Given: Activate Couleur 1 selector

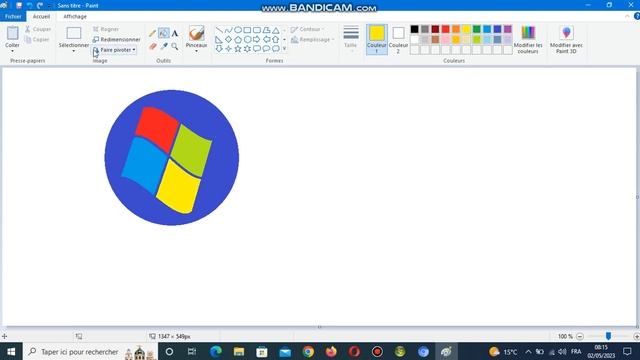Looking at the screenshot, I should [377, 39].
